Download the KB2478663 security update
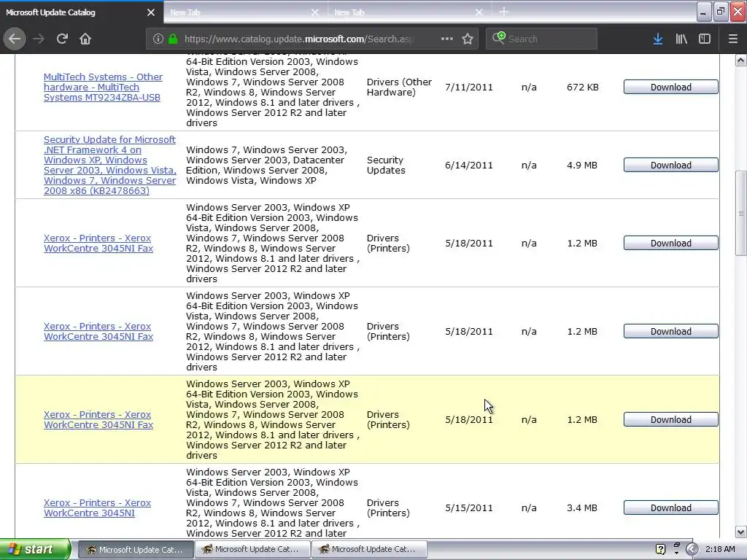 click(x=671, y=166)
